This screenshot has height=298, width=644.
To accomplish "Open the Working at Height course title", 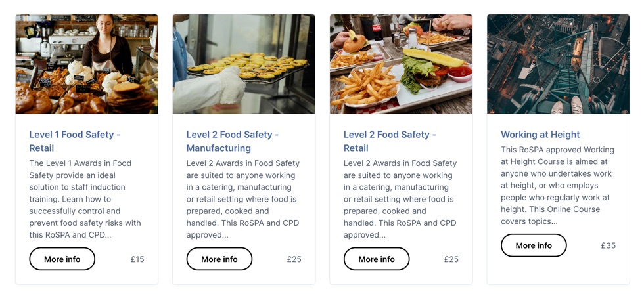I will point(540,135).
